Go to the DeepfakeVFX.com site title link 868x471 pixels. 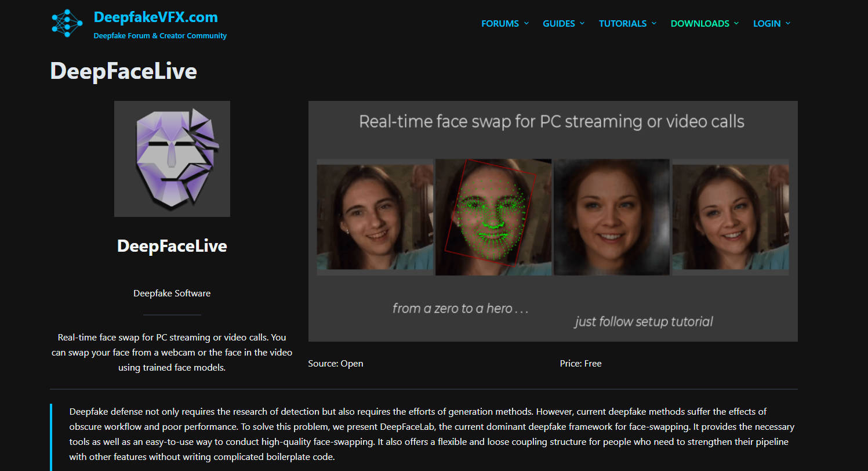pos(155,17)
